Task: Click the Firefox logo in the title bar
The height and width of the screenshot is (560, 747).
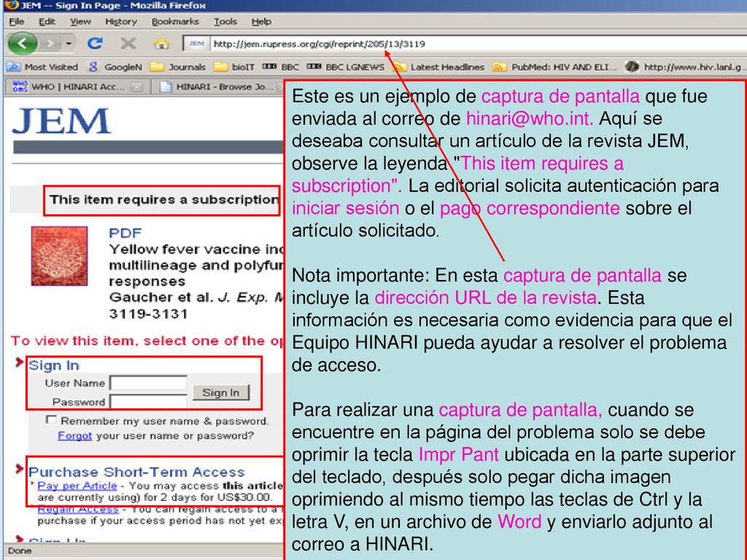Action: tap(12, 5)
